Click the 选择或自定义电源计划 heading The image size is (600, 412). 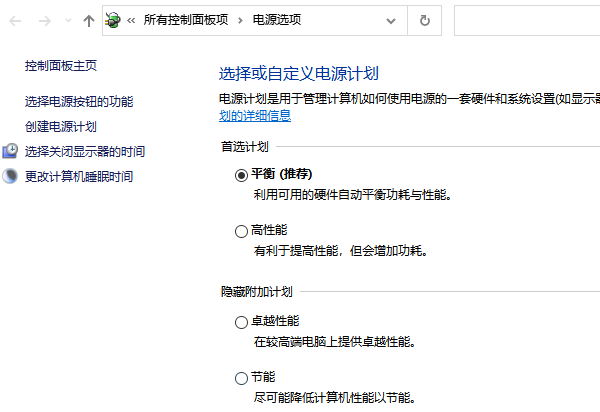pos(299,73)
